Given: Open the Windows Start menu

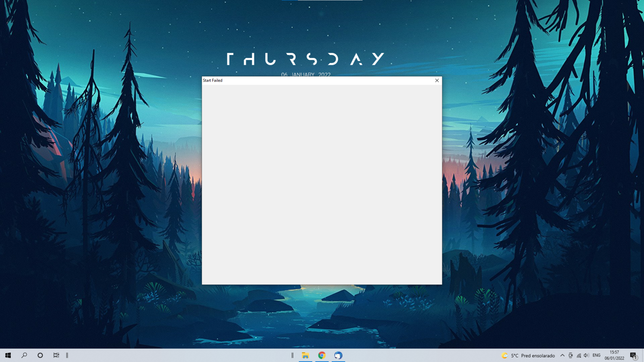Looking at the screenshot, I should (x=8, y=355).
